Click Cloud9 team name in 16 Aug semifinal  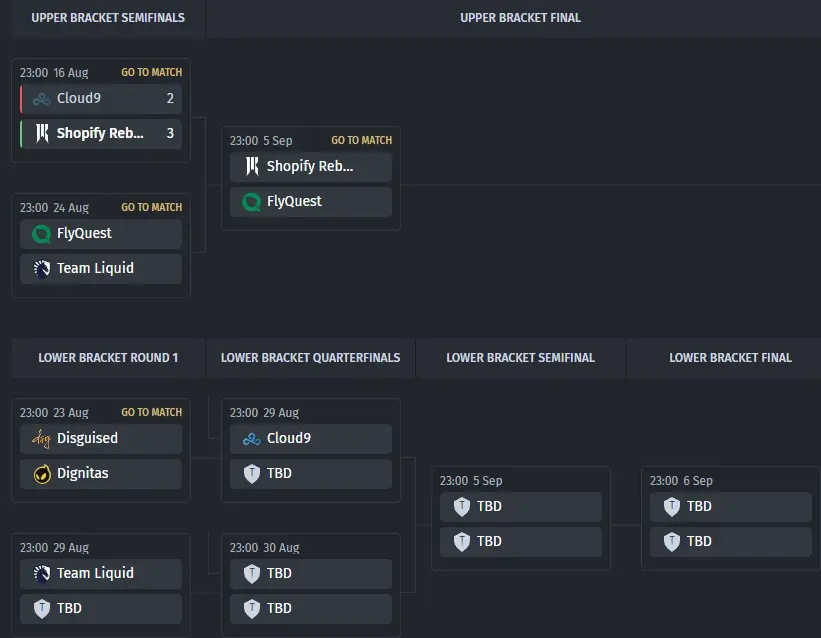[79, 98]
